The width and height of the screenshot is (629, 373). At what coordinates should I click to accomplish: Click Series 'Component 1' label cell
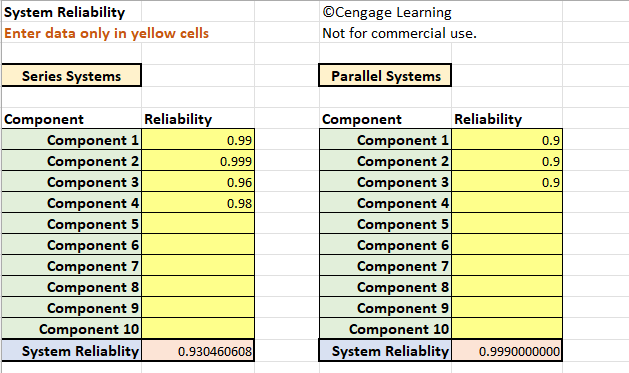[71, 140]
